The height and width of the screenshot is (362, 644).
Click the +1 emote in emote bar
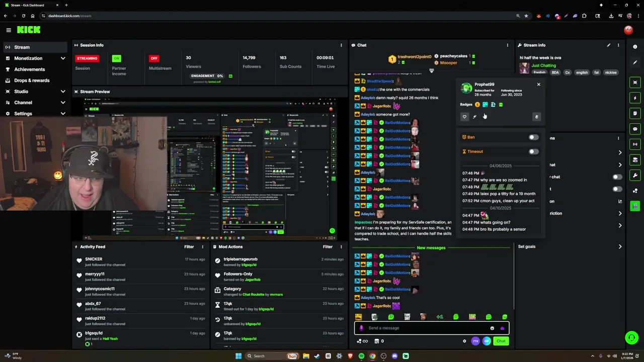point(440,317)
